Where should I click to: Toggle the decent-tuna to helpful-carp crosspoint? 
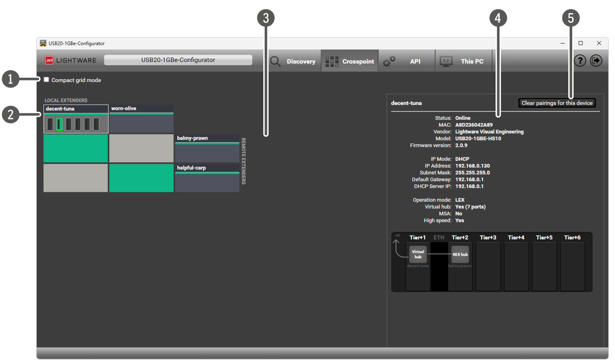coord(75,178)
